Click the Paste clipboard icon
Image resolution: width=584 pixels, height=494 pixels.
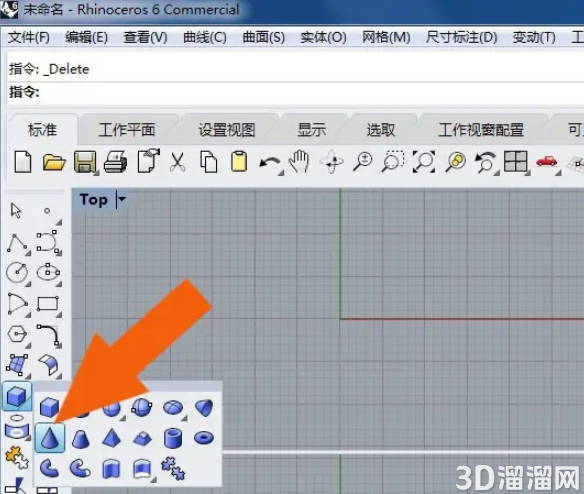239,161
